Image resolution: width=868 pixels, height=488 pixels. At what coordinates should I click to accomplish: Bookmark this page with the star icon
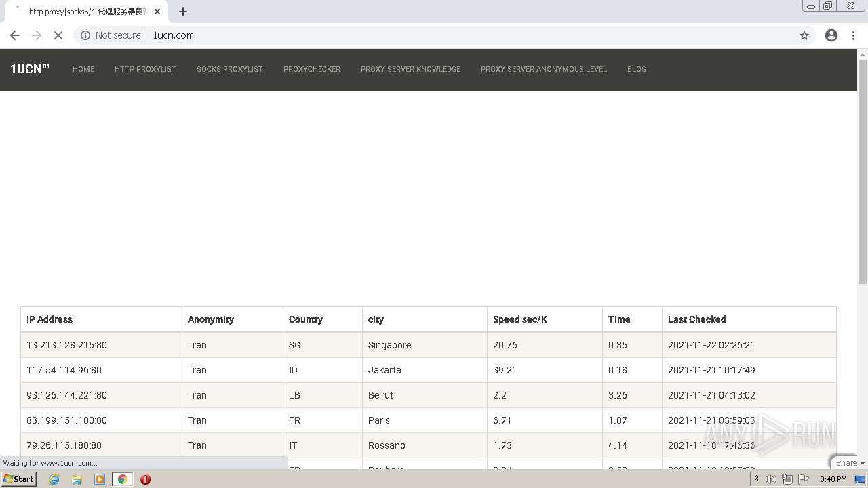804,35
